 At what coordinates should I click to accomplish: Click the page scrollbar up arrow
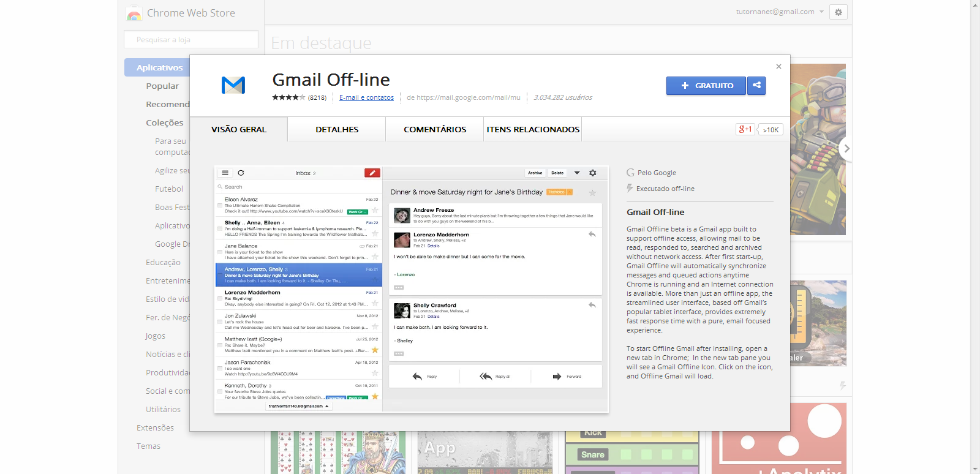click(975, 4)
